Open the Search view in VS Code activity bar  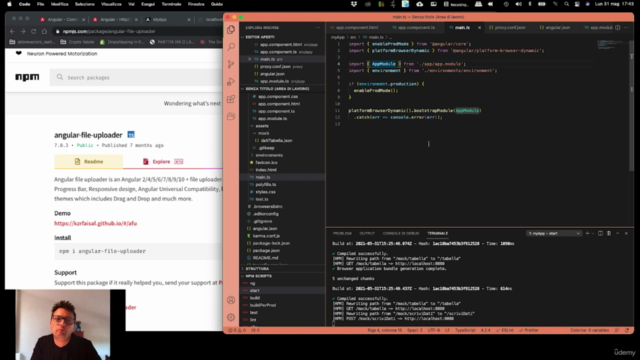point(231,47)
